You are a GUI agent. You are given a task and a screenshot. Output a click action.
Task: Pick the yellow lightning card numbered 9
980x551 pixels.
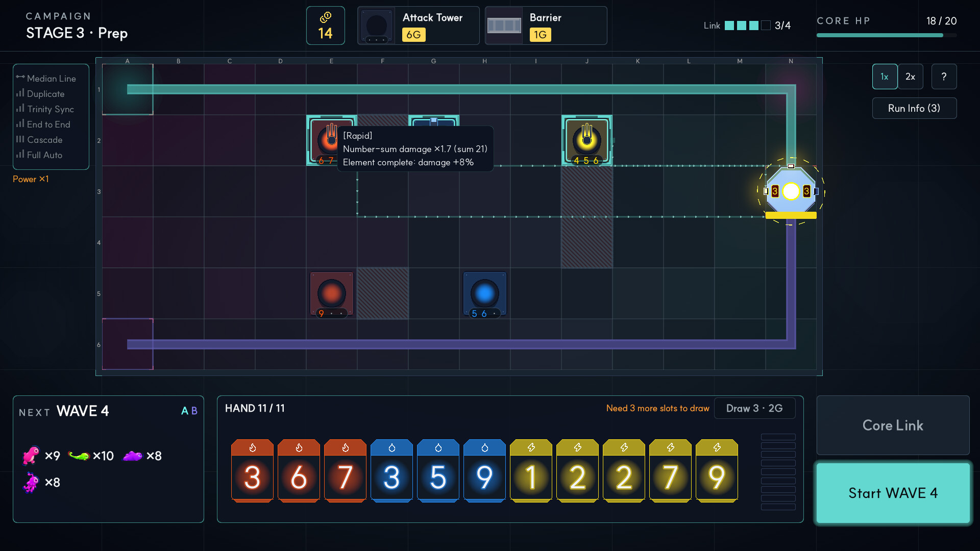pos(717,471)
